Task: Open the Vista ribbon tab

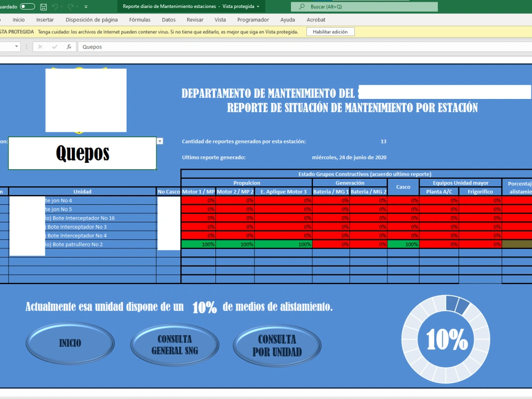Action: click(x=220, y=20)
